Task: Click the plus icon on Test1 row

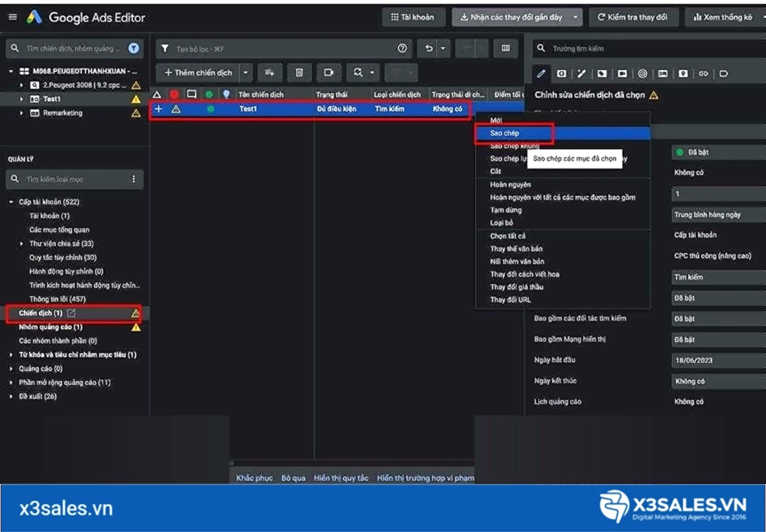Action: pyautogui.click(x=158, y=109)
